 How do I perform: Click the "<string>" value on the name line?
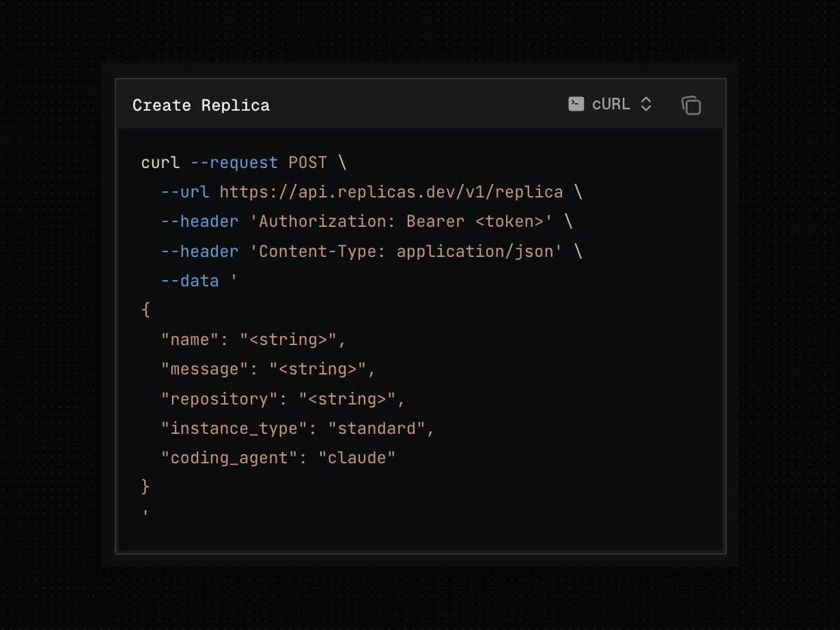point(288,339)
